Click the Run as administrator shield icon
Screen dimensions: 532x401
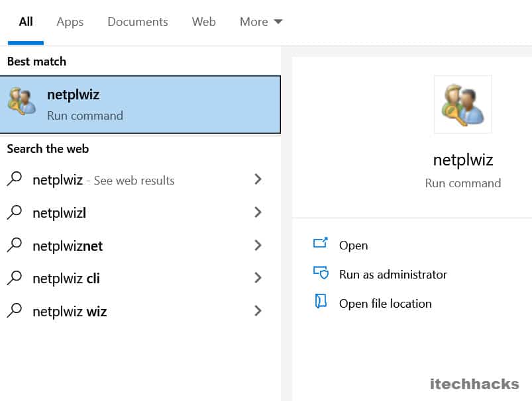coord(321,273)
